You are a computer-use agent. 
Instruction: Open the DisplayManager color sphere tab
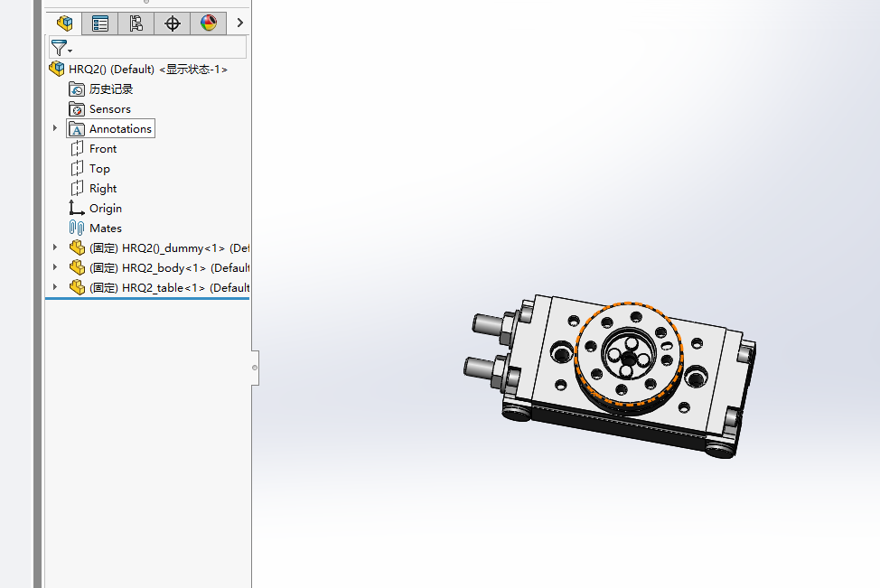(208, 23)
